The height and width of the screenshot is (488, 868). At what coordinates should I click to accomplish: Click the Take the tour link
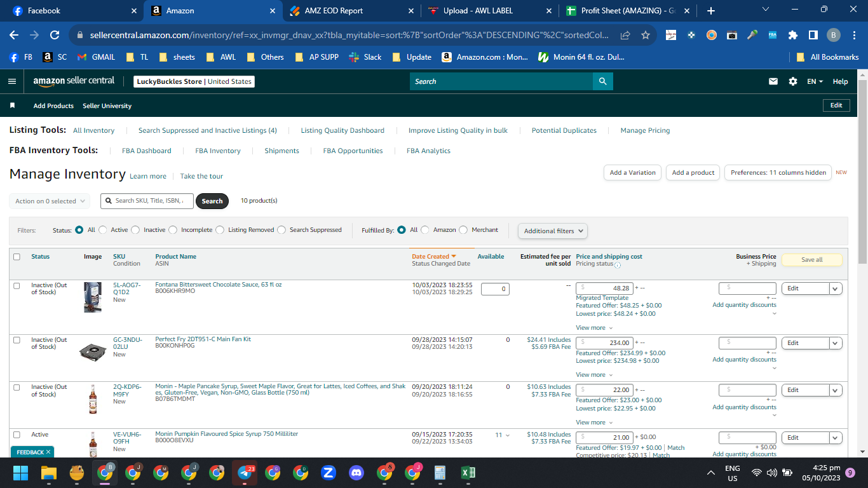coord(201,176)
